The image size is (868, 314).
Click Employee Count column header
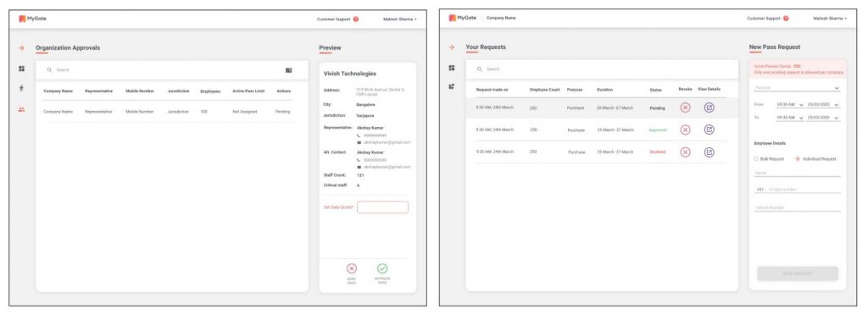click(545, 90)
